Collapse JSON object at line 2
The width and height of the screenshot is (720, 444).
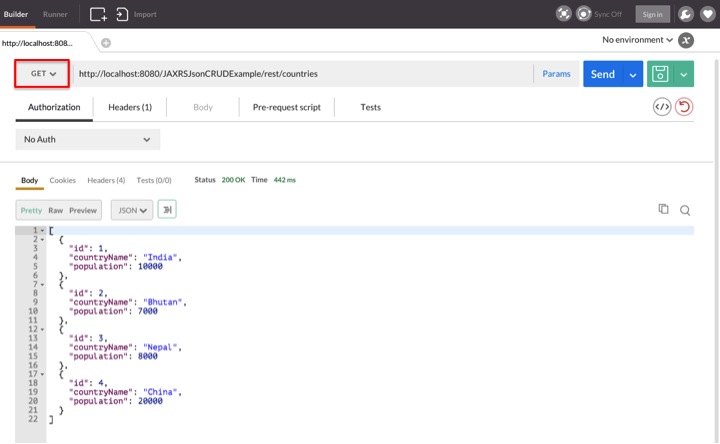(42, 240)
